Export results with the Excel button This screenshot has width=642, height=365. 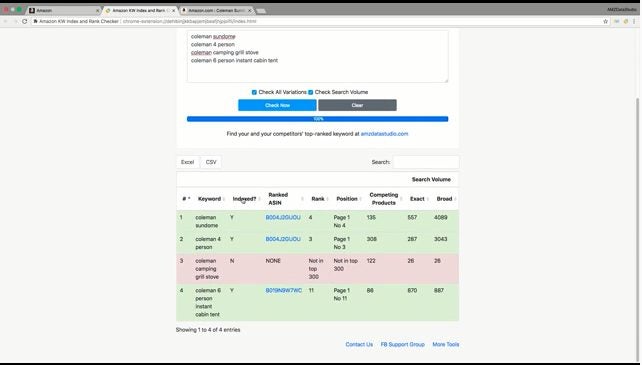tap(188, 162)
